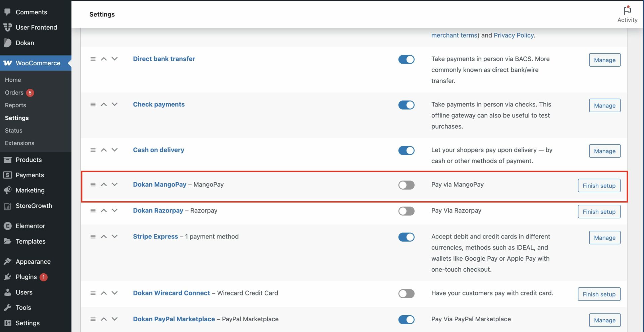Move Direct bank transfer up with arrow
The height and width of the screenshot is (332, 644).
click(104, 59)
